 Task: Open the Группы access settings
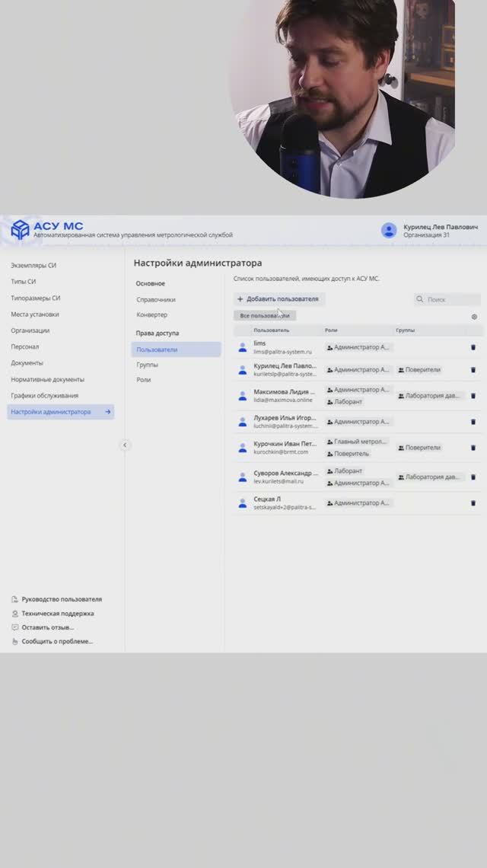tap(147, 365)
